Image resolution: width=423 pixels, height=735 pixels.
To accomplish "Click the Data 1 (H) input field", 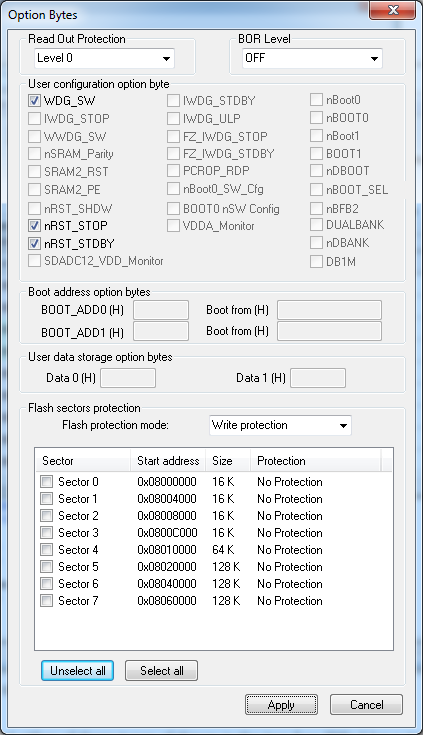I will click(318, 378).
